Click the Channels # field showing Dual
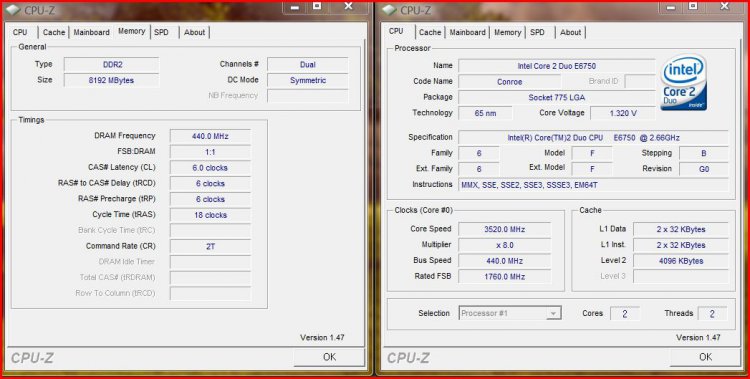The width and height of the screenshot is (750, 379). [308, 65]
